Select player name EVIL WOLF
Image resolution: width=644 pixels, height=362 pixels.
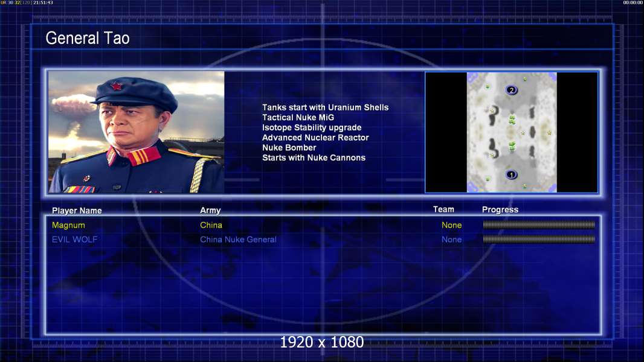click(74, 240)
